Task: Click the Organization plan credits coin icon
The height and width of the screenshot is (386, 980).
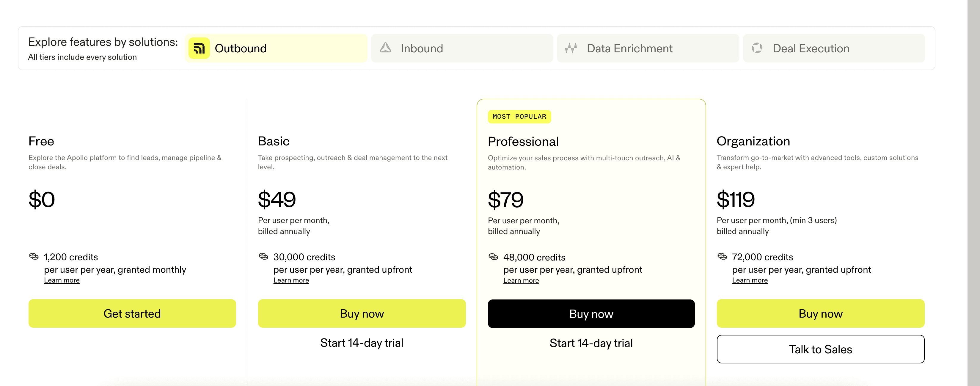Action: [x=722, y=257]
